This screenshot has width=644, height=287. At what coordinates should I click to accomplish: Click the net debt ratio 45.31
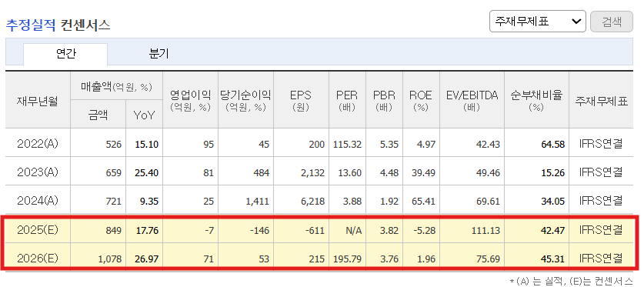pos(553,259)
